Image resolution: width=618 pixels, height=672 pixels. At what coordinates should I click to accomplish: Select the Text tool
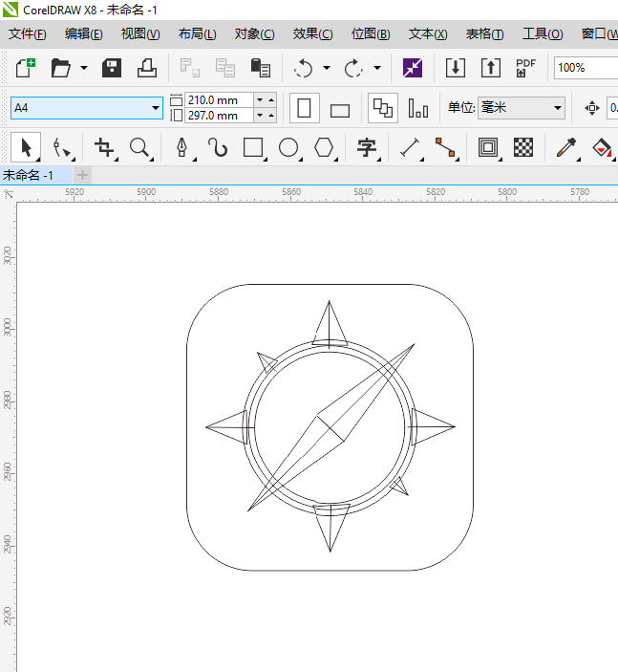click(366, 147)
